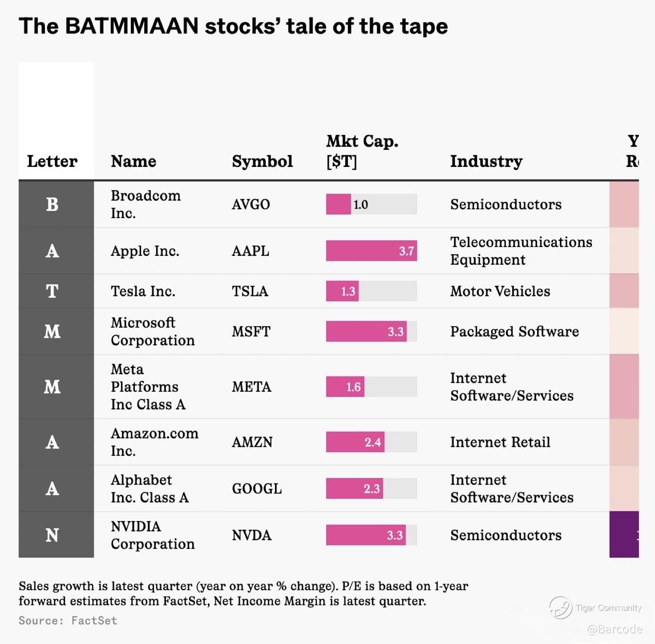Click Microsoft's 3.3 market cap bar
The image size is (655, 644).
point(366,332)
